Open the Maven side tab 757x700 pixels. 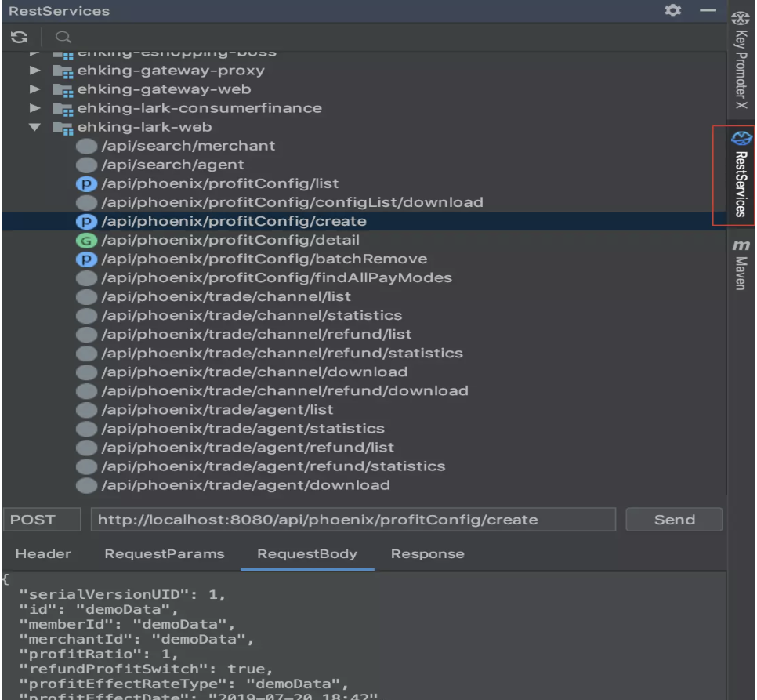pos(741,264)
